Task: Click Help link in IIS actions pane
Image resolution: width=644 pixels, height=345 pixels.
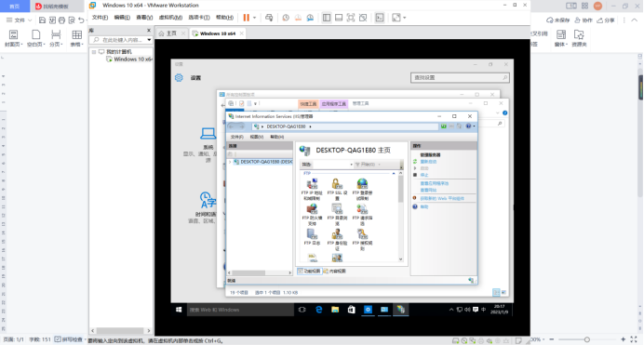Action: click(x=423, y=207)
